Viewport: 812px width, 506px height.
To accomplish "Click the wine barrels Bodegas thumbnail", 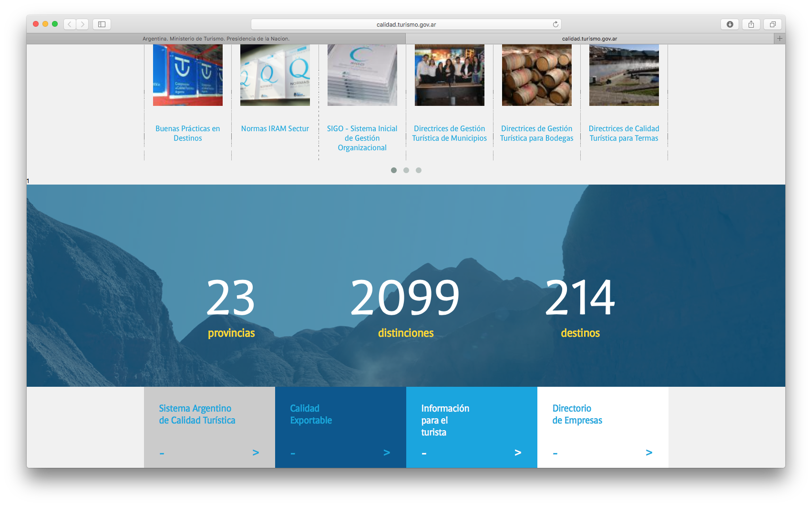I will [x=536, y=75].
